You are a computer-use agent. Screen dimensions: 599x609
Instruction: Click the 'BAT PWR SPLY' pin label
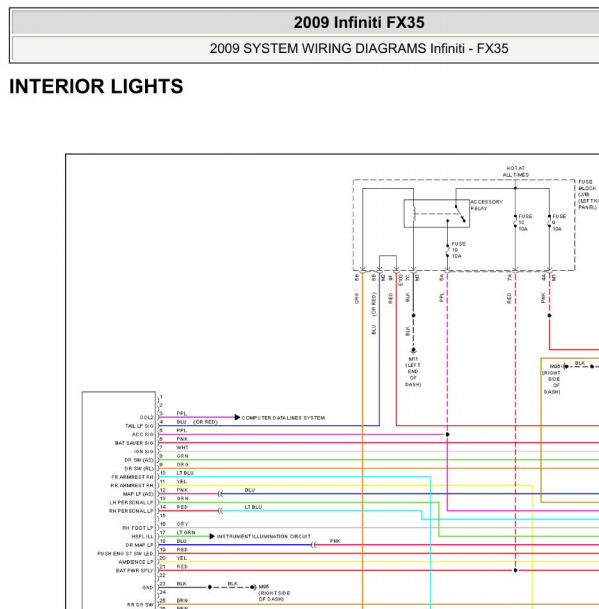135,571
